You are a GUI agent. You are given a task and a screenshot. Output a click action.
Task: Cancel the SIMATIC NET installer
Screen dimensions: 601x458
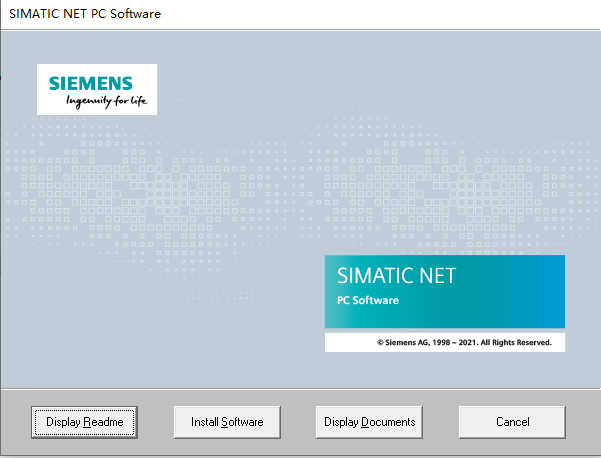[x=512, y=422]
